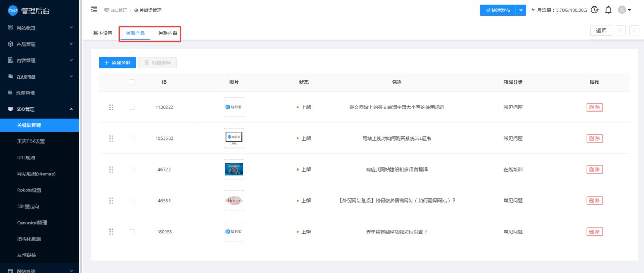Expand the 产品管理 sidebar menu
This screenshot has width=644, height=273.
pos(40,44)
